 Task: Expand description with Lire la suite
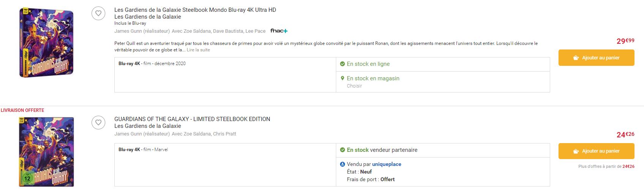click(x=198, y=50)
